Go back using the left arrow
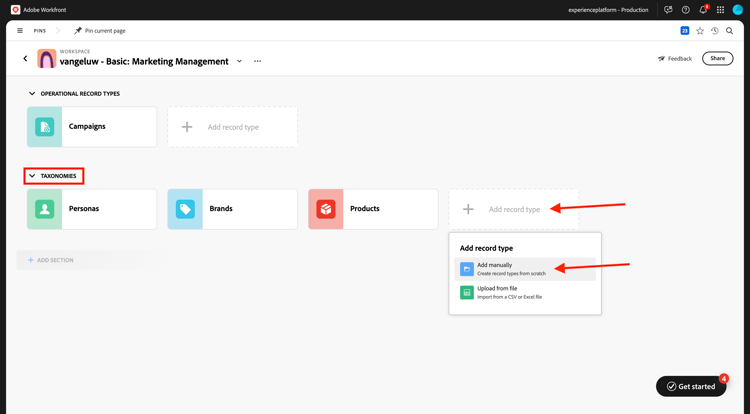 [25, 58]
